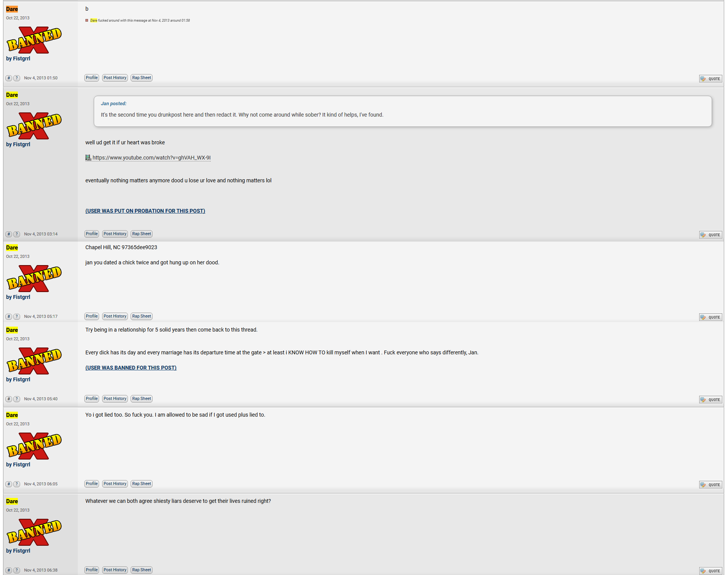Click Banned avatar on 01:50 post
Image resolution: width=728 pixels, height=575 pixels.
(x=34, y=40)
